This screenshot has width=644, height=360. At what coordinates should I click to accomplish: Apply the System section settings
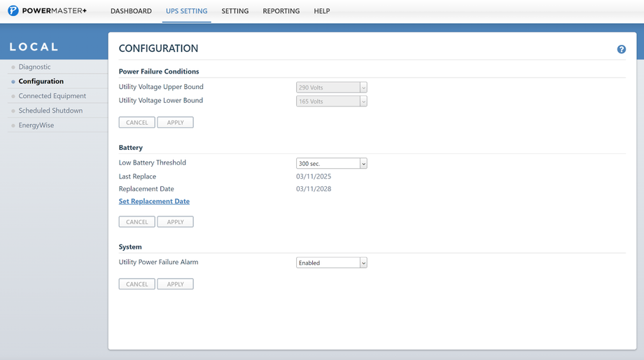click(x=176, y=284)
